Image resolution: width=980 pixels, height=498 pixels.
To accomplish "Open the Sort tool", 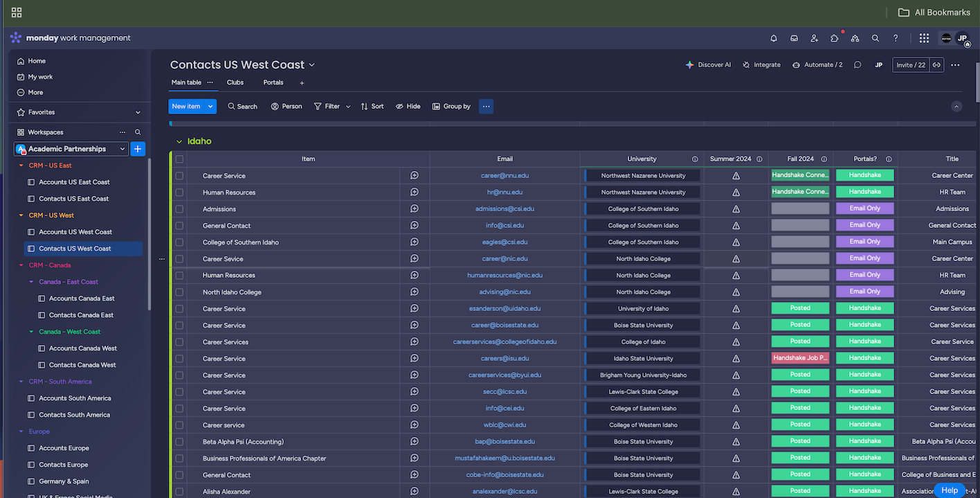I will coord(372,107).
